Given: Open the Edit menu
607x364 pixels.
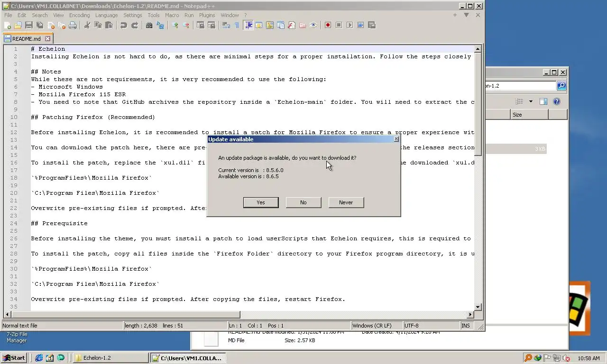Looking at the screenshot, I should (22, 15).
